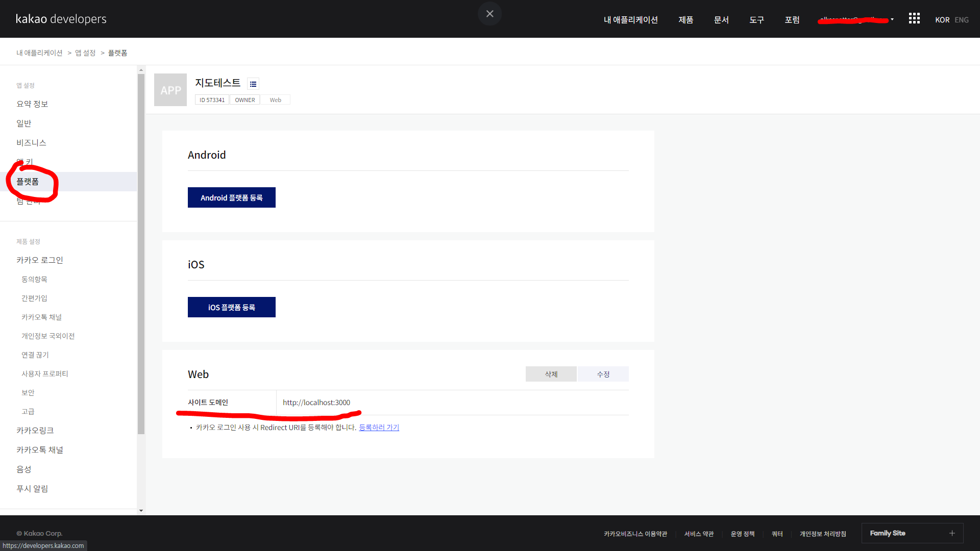Click 앱 설정 in breadcrumb
The image size is (980, 551).
[x=85, y=53]
